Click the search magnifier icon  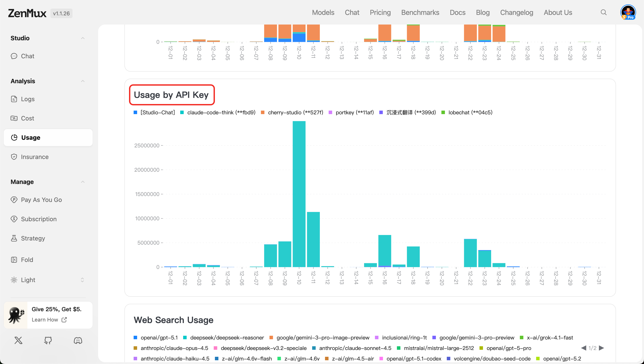603,12
